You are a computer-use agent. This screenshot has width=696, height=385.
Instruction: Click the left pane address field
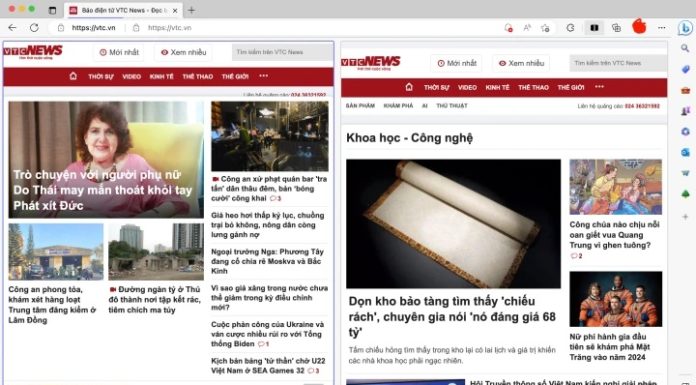[94, 28]
